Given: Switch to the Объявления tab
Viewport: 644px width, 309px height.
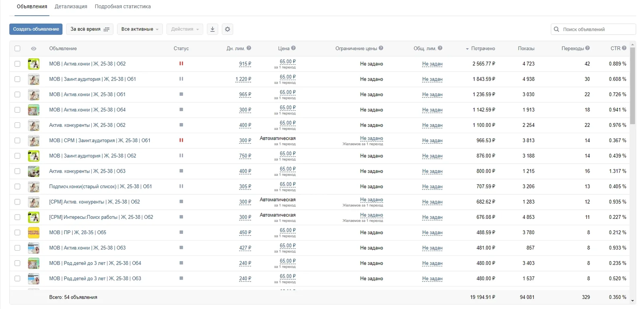Looking at the screenshot, I should (x=32, y=7).
